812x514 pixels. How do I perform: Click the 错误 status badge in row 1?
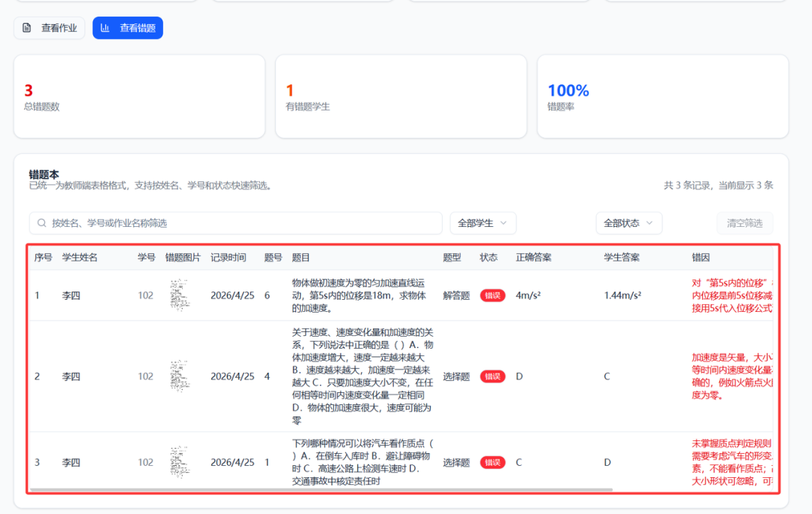[492, 295]
